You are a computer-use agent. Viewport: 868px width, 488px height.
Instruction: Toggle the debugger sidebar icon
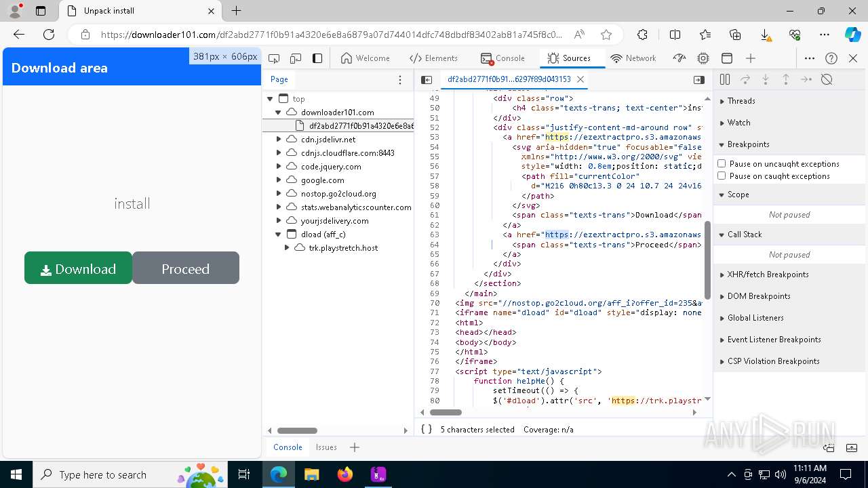pos(699,79)
